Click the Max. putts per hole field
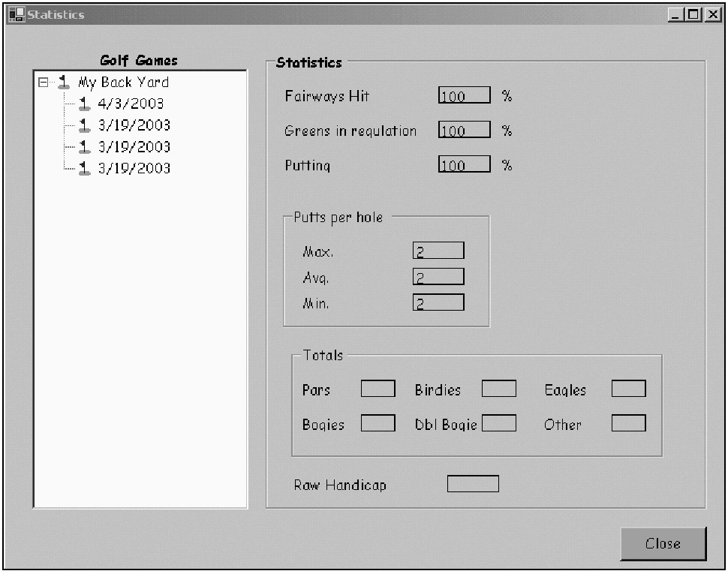This screenshot has height=574, width=728. (x=438, y=251)
